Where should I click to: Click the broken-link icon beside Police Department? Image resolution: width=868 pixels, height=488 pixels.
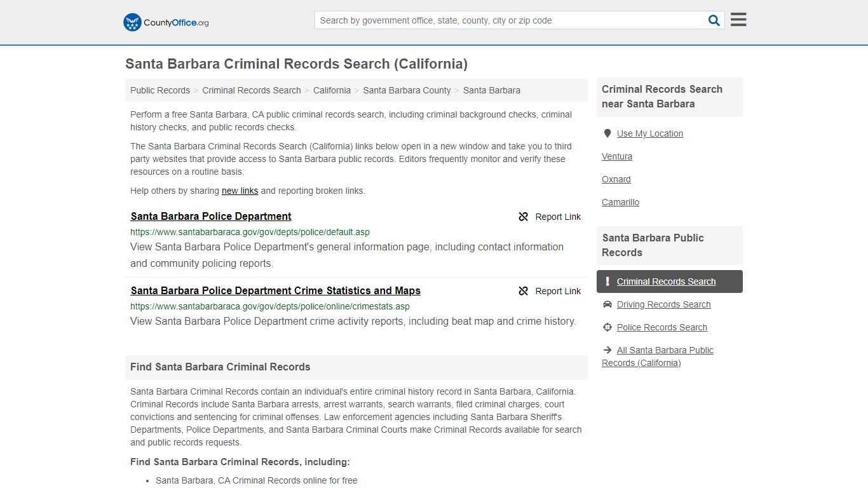[x=523, y=217]
